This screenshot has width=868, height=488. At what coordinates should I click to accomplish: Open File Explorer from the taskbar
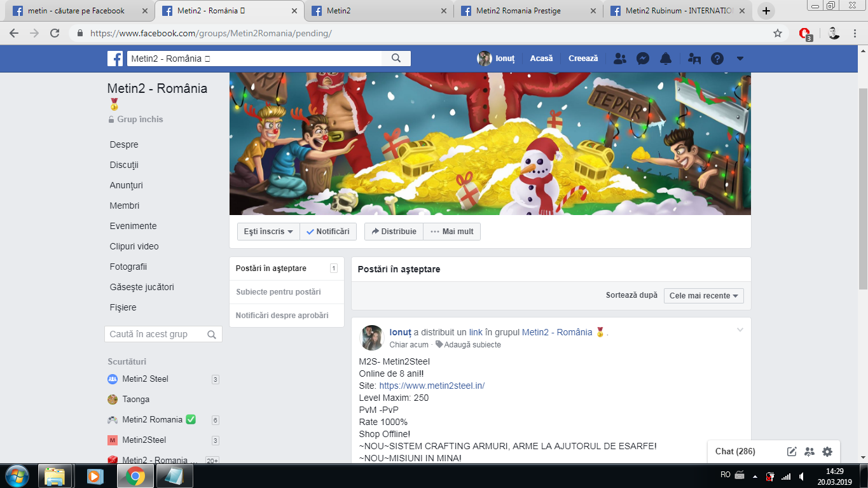[x=55, y=476]
